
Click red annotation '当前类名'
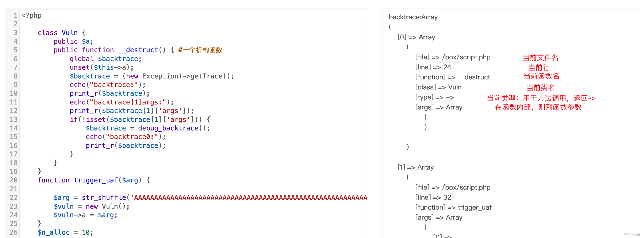pyautogui.click(x=540, y=88)
